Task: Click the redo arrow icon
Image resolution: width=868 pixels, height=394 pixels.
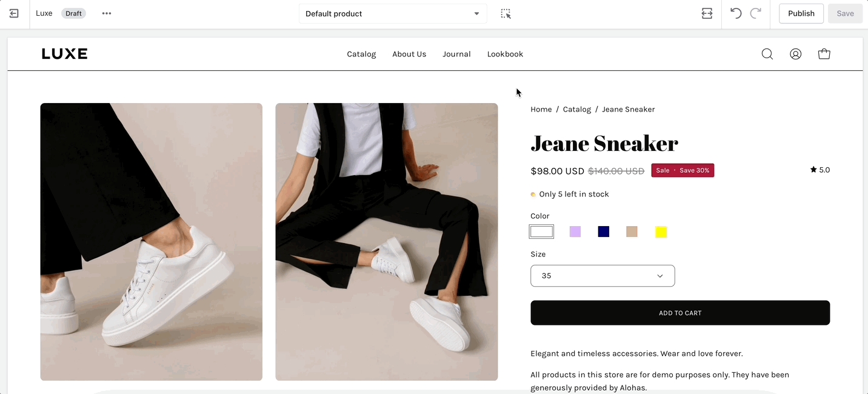Action: [x=755, y=13]
